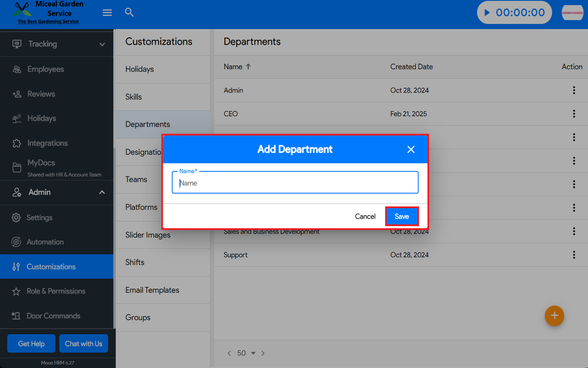Viewport: 588px width, 368px height.
Task: Open search with the magnifier icon
Action: (x=129, y=13)
